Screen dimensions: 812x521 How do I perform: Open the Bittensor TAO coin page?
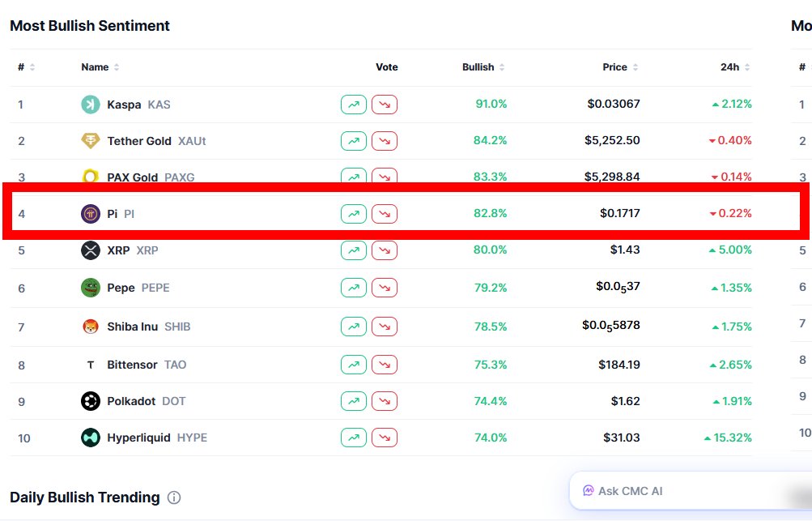coord(133,365)
